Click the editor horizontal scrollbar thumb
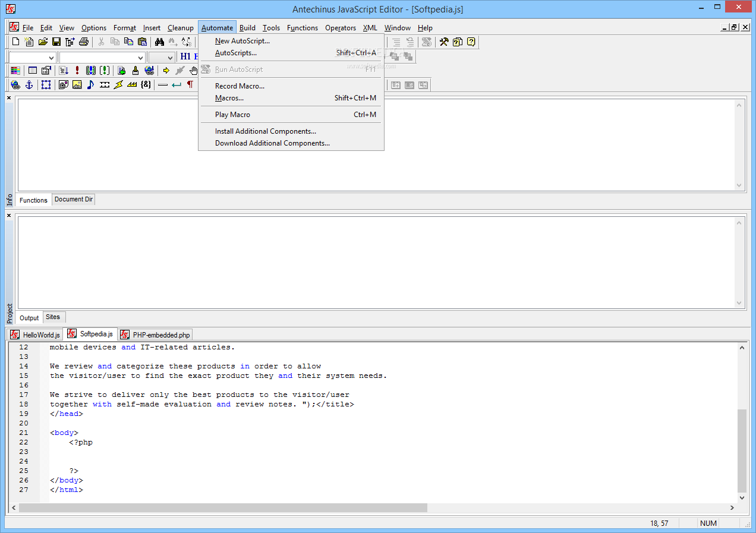Viewport: 756px width, 533px height. [223, 508]
